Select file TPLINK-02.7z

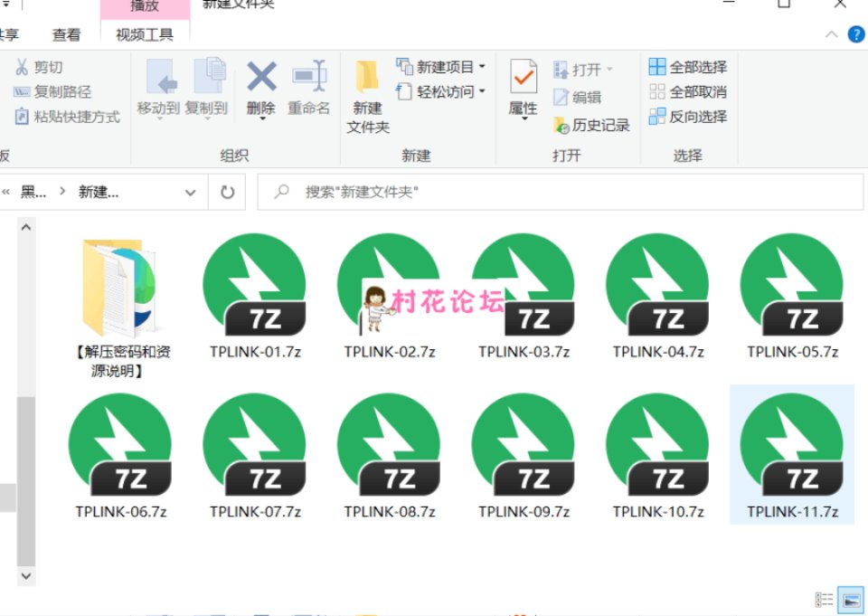pyautogui.click(x=390, y=297)
